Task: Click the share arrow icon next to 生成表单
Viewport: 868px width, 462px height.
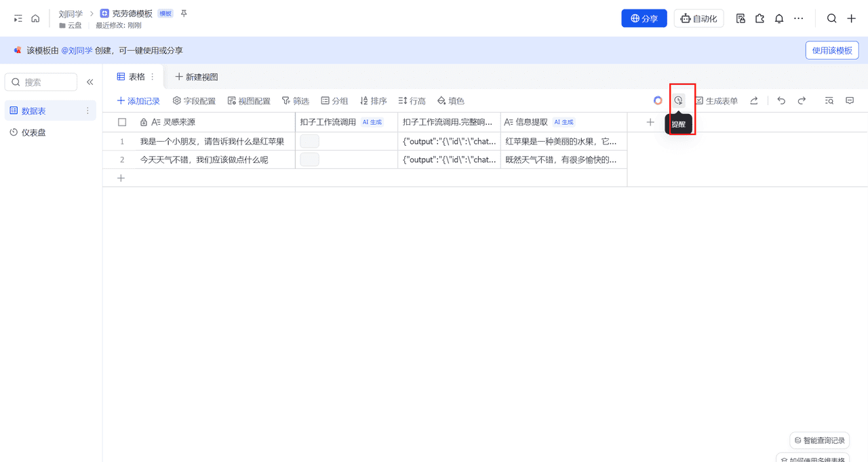Action: (753, 100)
